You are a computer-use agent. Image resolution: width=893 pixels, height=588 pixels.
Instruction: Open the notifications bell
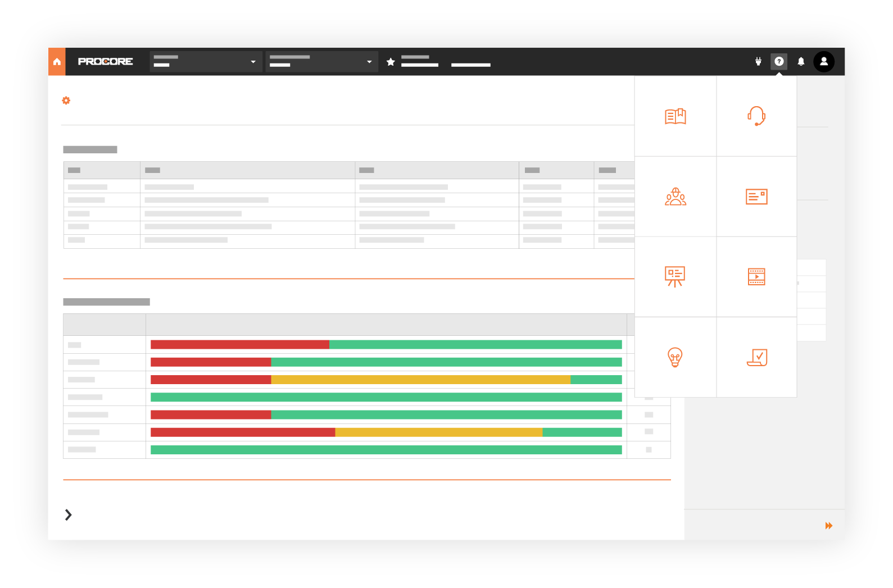tap(801, 62)
